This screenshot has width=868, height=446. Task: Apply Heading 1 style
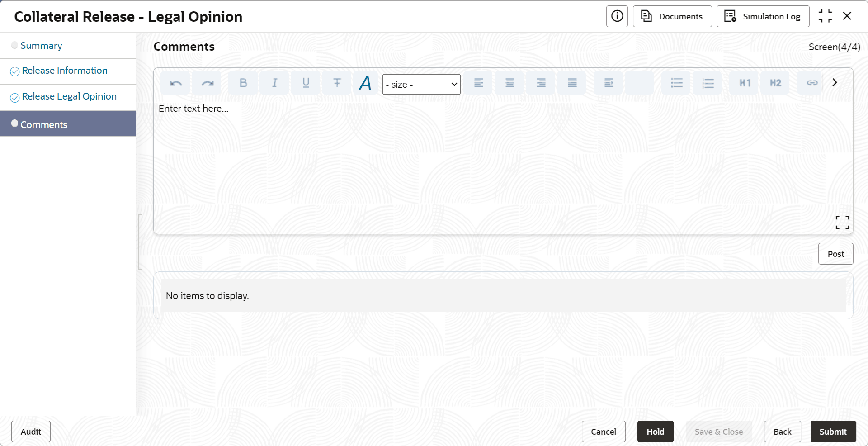745,83
